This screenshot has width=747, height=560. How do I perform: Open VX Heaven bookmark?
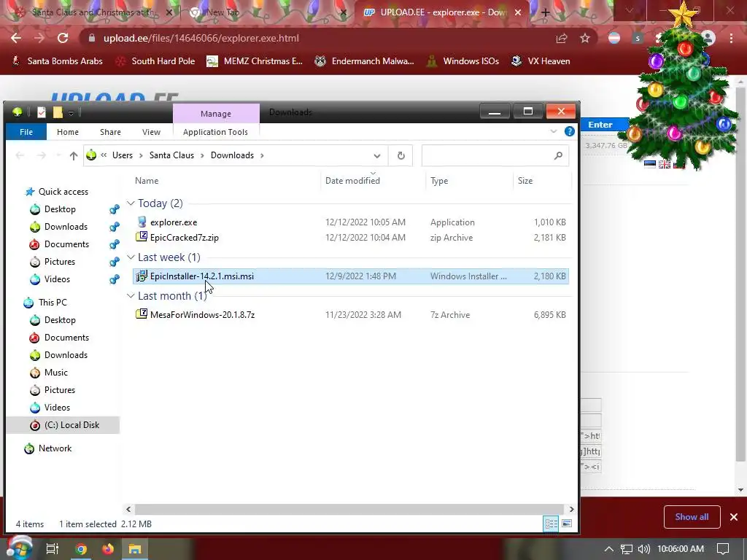(541, 61)
